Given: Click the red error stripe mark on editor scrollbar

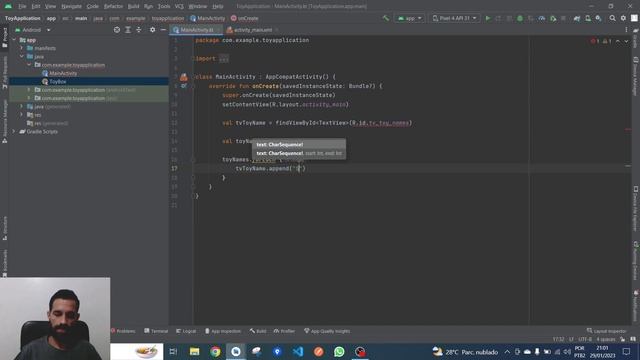Looking at the screenshot, I should point(628,130).
